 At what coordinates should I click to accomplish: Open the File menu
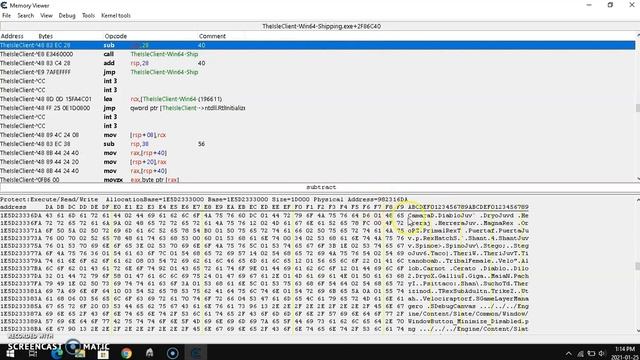tap(7, 16)
